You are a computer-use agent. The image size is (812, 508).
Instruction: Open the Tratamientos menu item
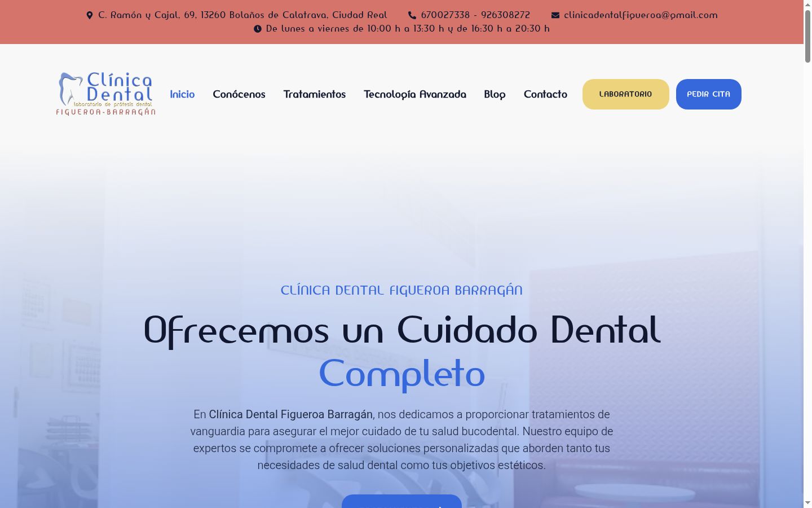(x=315, y=94)
